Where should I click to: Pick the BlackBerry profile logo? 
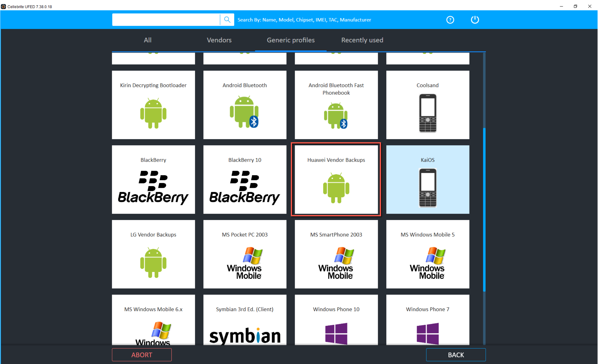point(153,187)
